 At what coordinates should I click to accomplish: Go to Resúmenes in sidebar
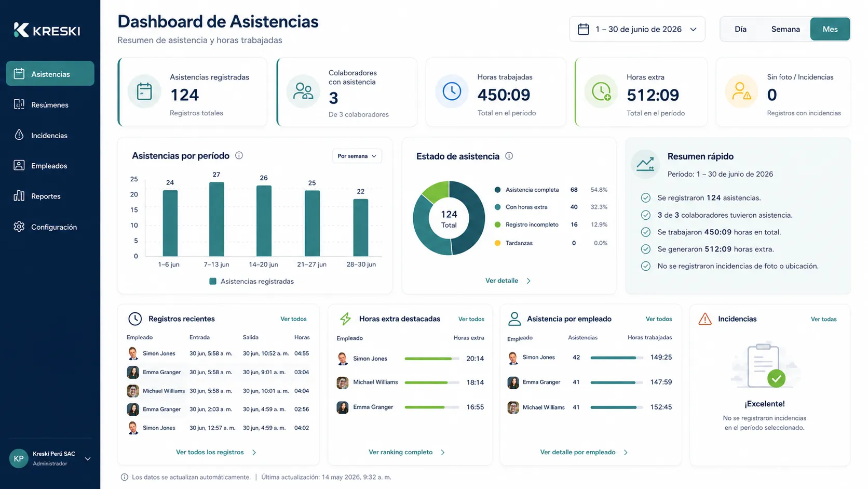coord(50,104)
